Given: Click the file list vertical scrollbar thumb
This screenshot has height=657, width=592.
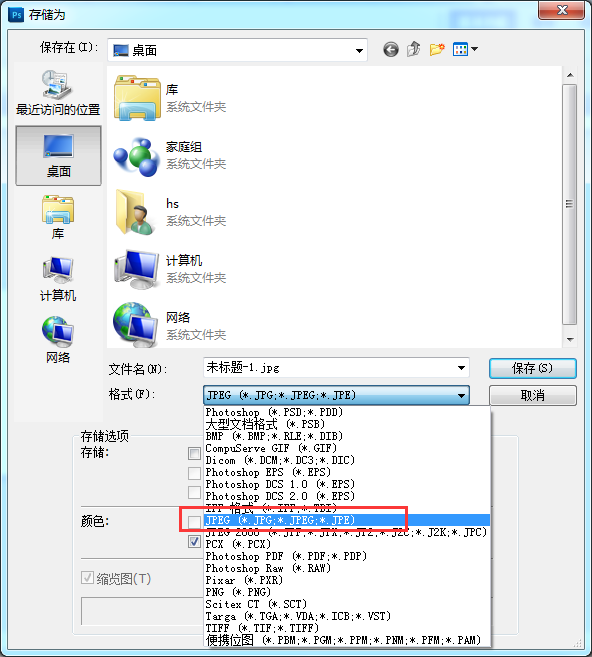Looking at the screenshot, I should 570,204.
